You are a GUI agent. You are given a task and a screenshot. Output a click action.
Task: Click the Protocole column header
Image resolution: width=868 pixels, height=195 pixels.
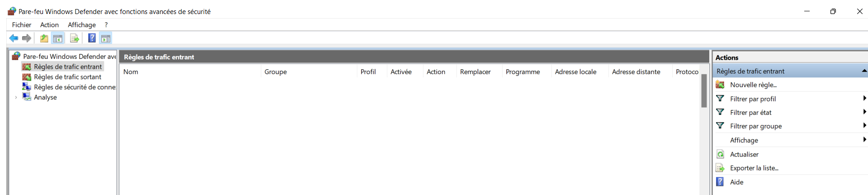click(686, 71)
